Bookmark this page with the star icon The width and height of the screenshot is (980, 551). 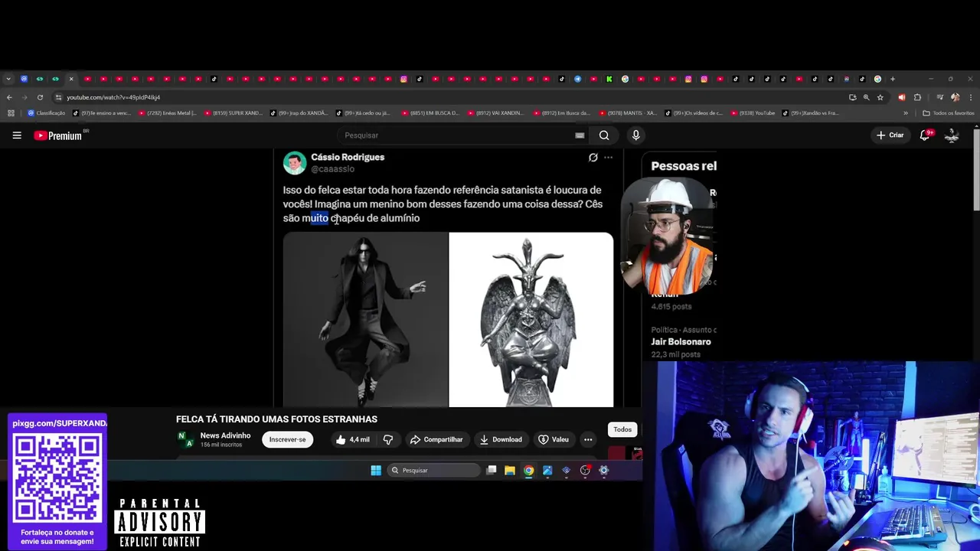(x=880, y=97)
